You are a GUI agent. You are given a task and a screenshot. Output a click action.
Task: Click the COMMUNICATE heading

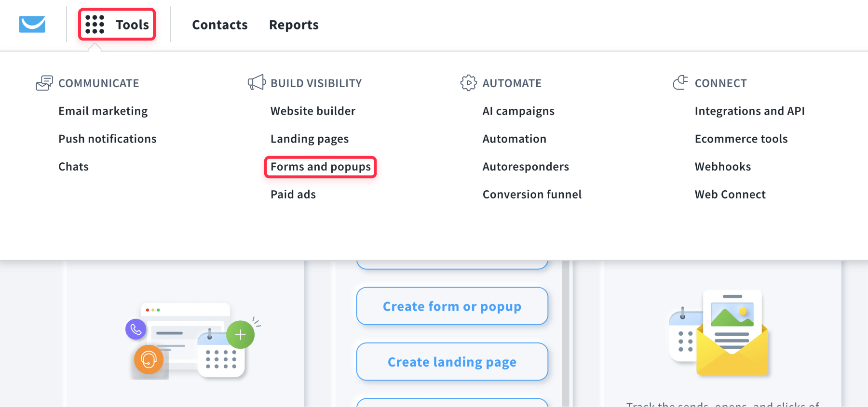pos(99,83)
